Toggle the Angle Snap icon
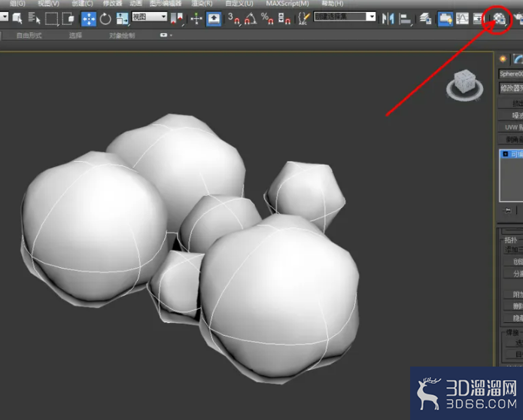 point(251,18)
